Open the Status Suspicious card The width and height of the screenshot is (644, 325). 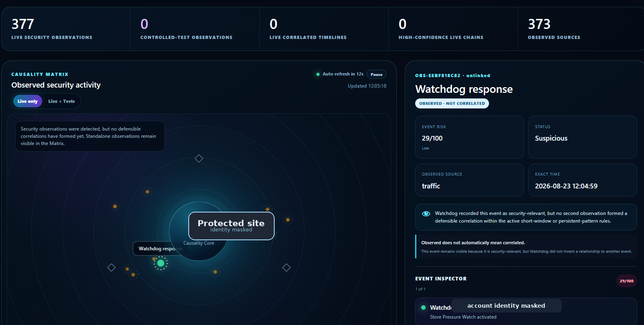point(583,137)
